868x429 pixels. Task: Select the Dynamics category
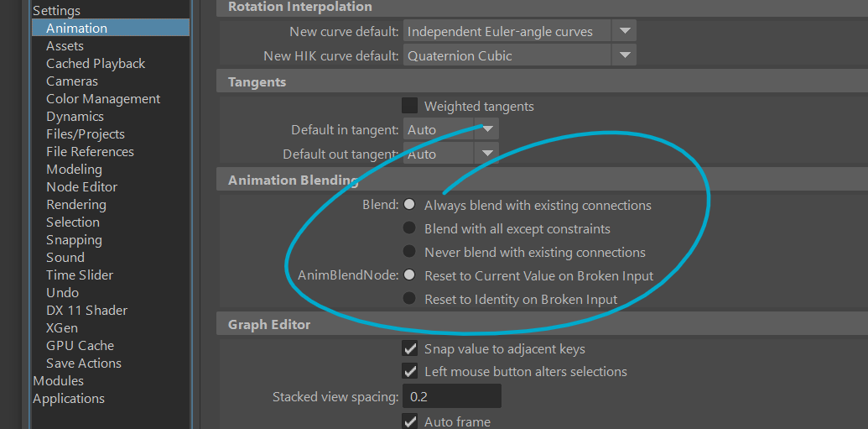pos(75,117)
